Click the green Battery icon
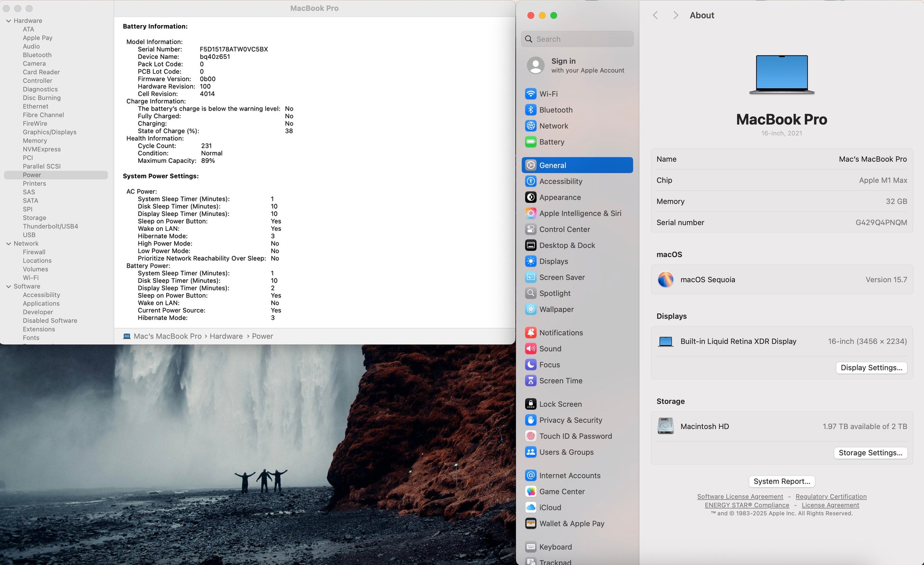 (x=530, y=142)
